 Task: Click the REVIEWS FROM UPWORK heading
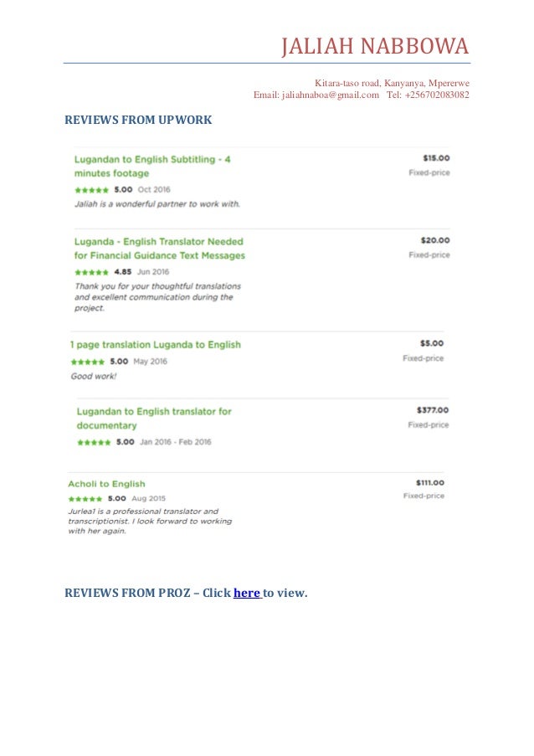click(138, 120)
